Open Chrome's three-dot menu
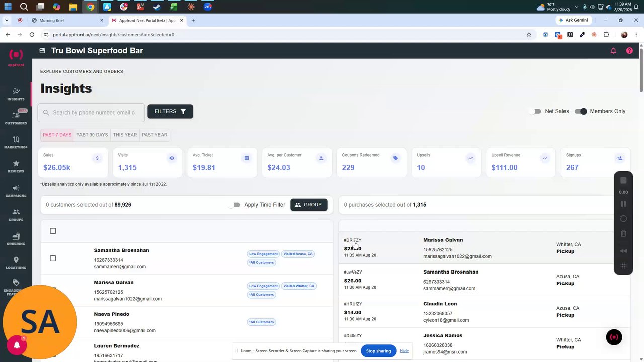 tap(636, 35)
